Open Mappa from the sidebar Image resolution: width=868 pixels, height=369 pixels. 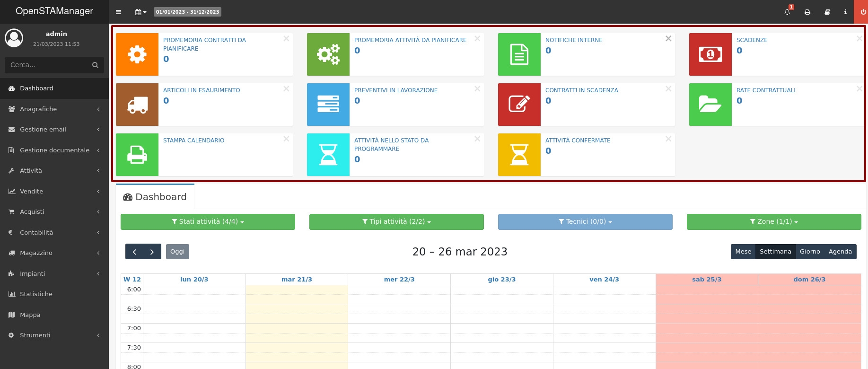tap(30, 315)
